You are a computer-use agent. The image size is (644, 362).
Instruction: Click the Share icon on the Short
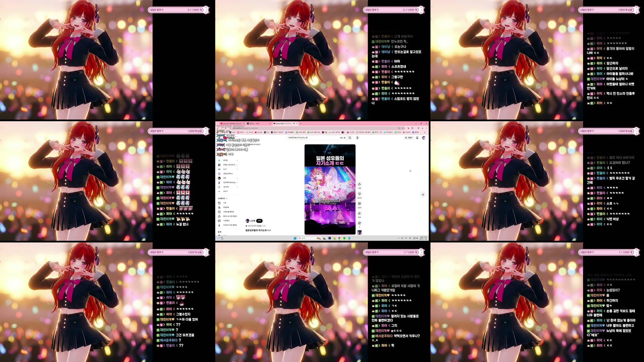coord(359,213)
